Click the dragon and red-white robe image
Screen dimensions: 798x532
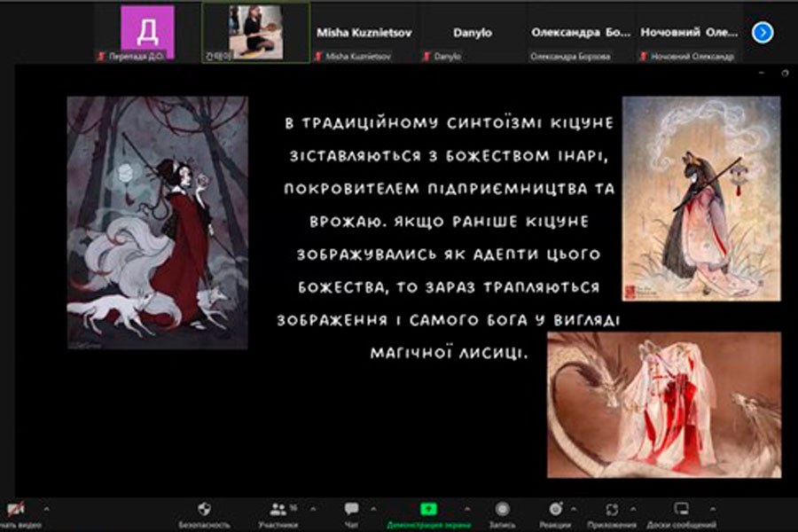pos(664,405)
